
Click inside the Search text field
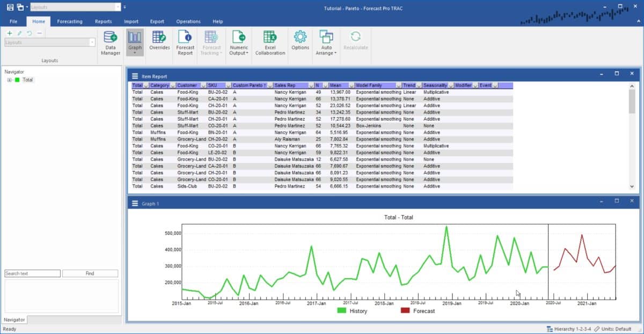(32, 273)
